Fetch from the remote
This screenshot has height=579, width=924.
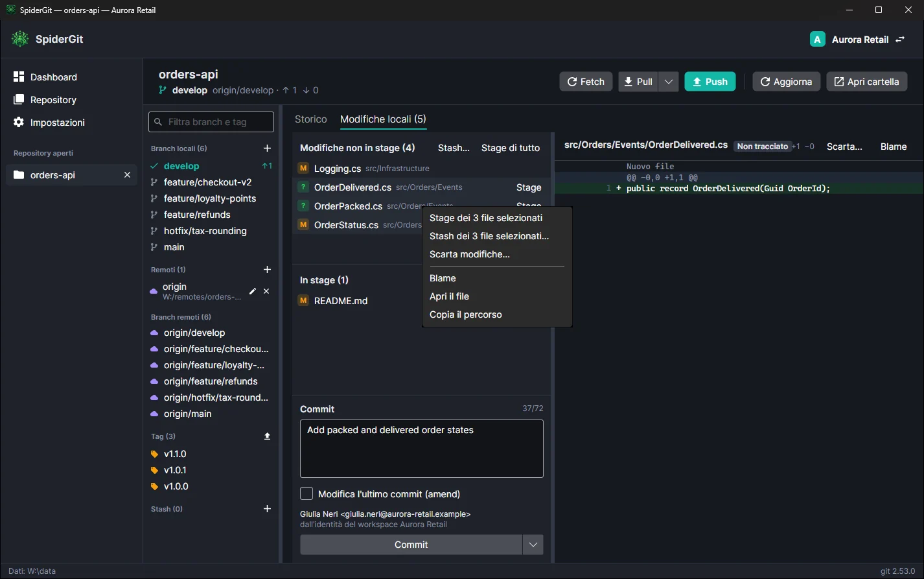coord(586,82)
